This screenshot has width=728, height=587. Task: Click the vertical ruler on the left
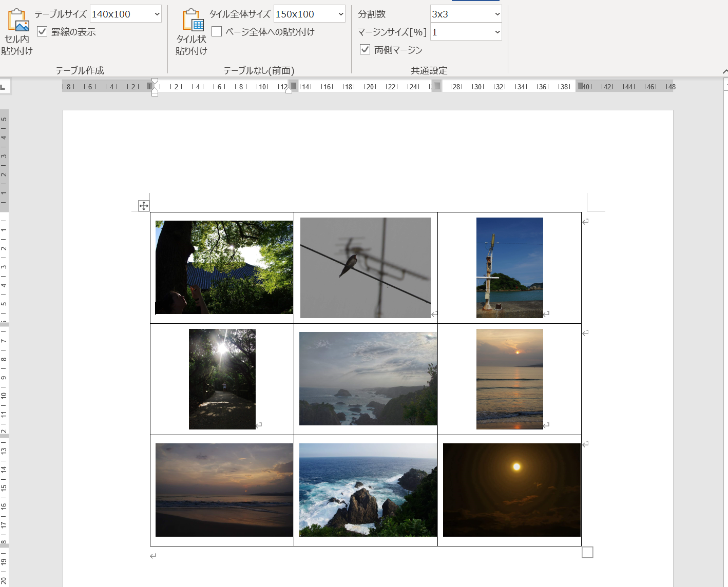(4, 348)
